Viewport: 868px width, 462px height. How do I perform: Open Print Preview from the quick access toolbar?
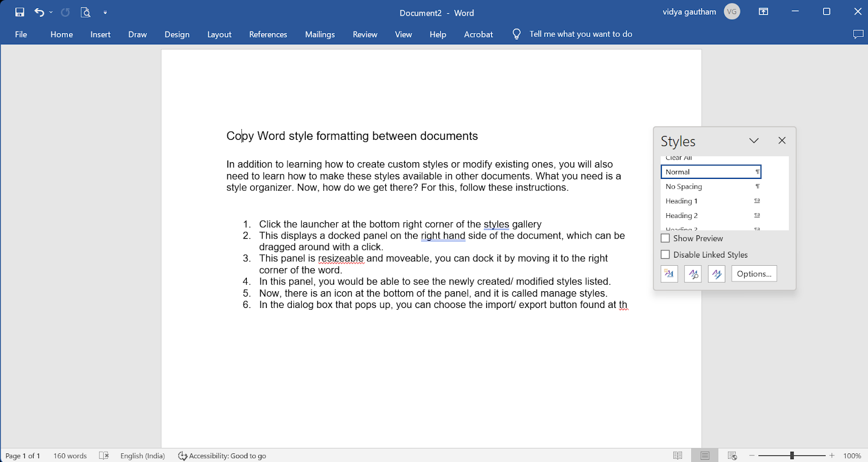click(85, 12)
